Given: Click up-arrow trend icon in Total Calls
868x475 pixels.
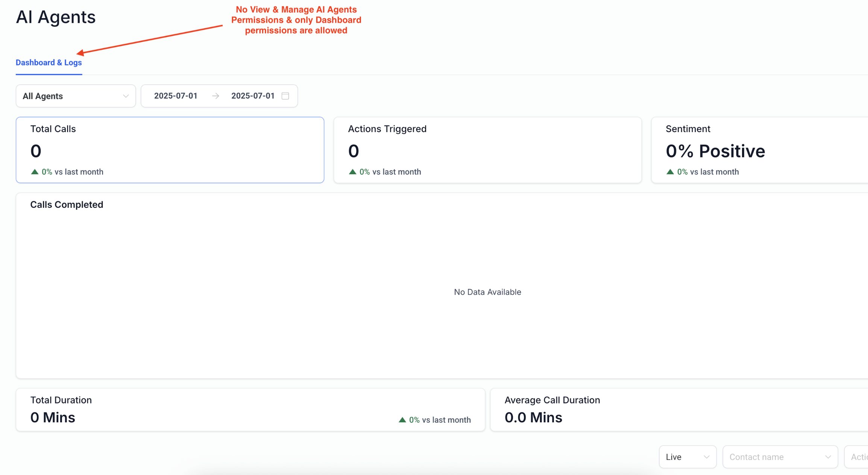Looking at the screenshot, I should point(35,172).
